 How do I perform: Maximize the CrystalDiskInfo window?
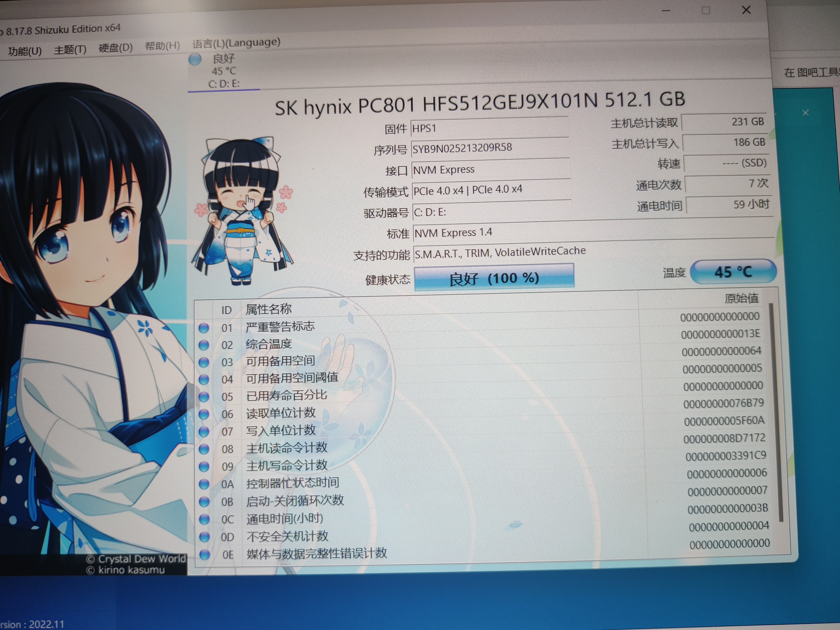pos(706,11)
